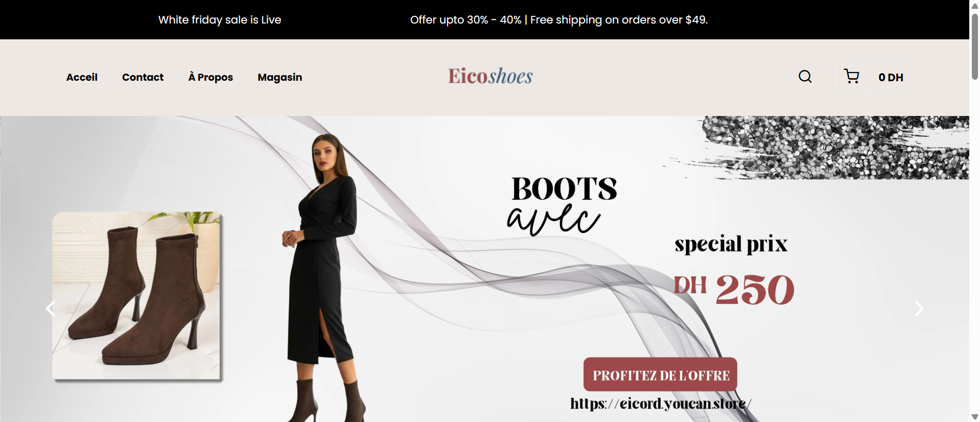This screenshot has width=980, height=422.
Task: Advance to next slide arrow
Action: pos(919,309)
